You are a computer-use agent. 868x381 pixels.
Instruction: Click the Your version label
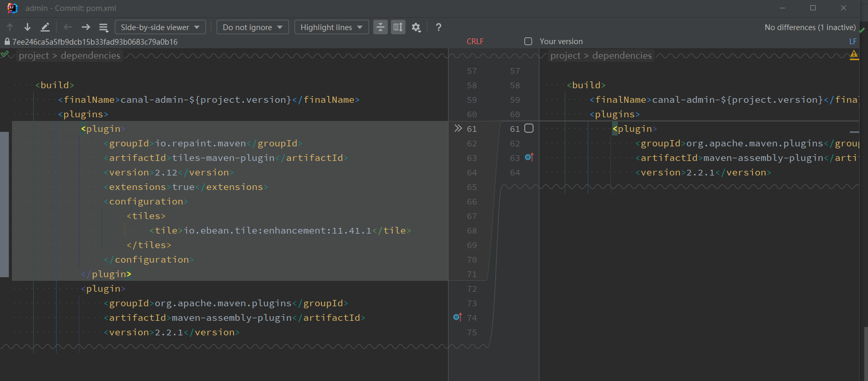pyautogui.click(x=561, y=41)
